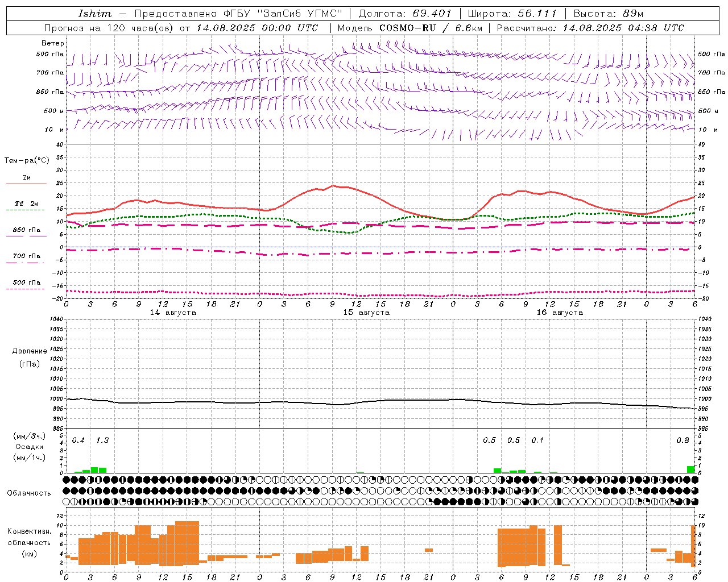The image size is (728, 582).
Task: Click the "Модель COSMO-RU / 6.6км" label
Action: point(410,28)
